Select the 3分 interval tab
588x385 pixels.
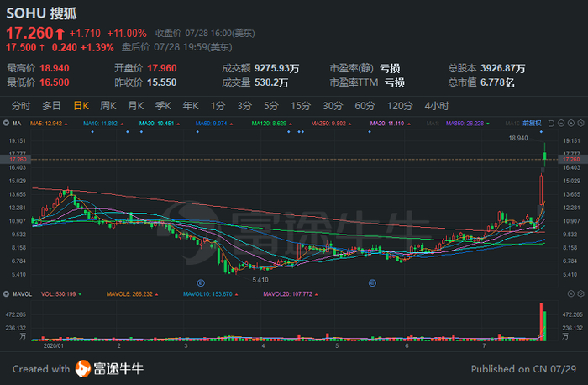(244, 106)
